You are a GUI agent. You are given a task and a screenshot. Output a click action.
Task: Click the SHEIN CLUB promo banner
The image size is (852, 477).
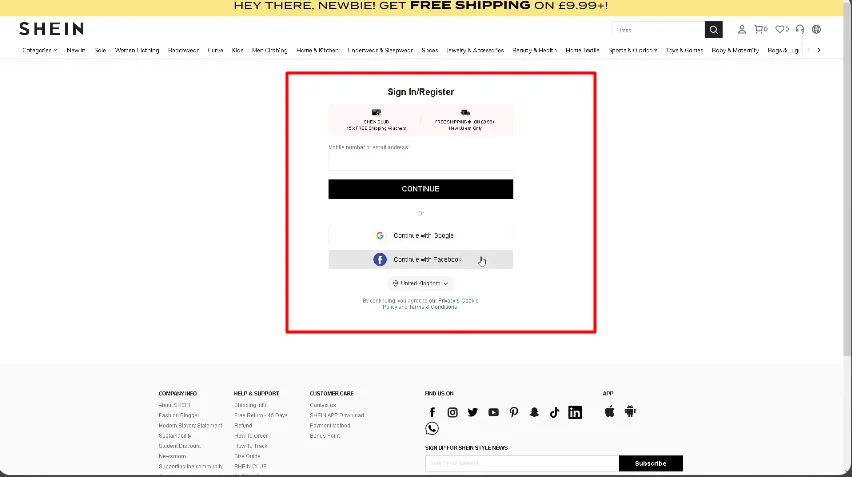(376, 120)
